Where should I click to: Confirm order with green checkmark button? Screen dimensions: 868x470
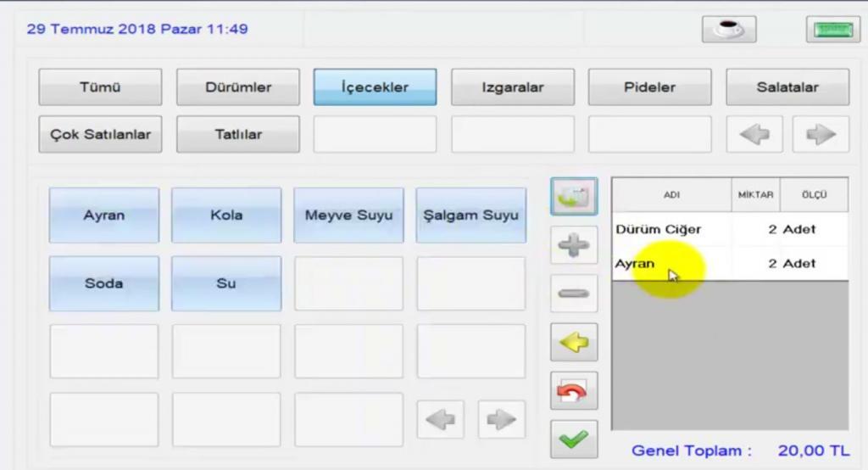pos(574,439)
